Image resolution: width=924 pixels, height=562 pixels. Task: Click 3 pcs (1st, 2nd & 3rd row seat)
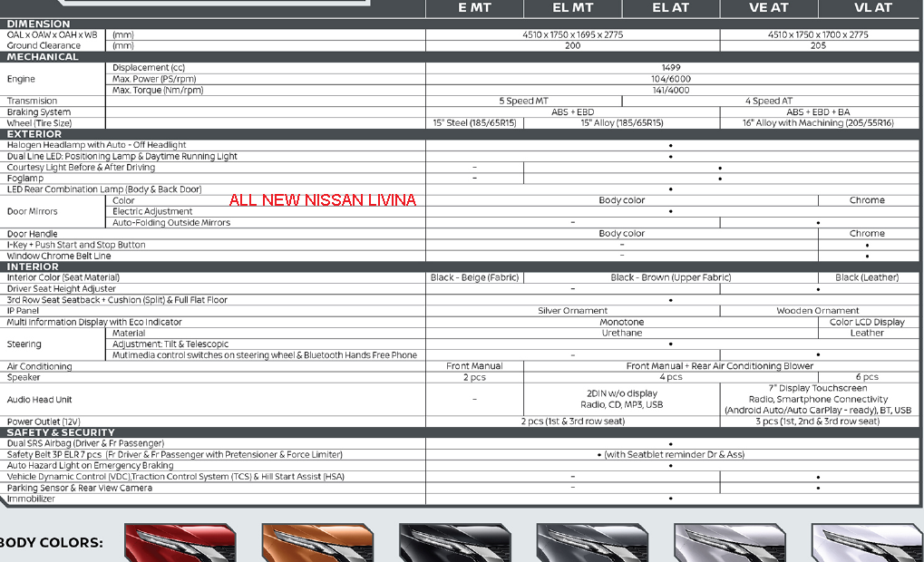pyautogui.click(x=818, y=421)
